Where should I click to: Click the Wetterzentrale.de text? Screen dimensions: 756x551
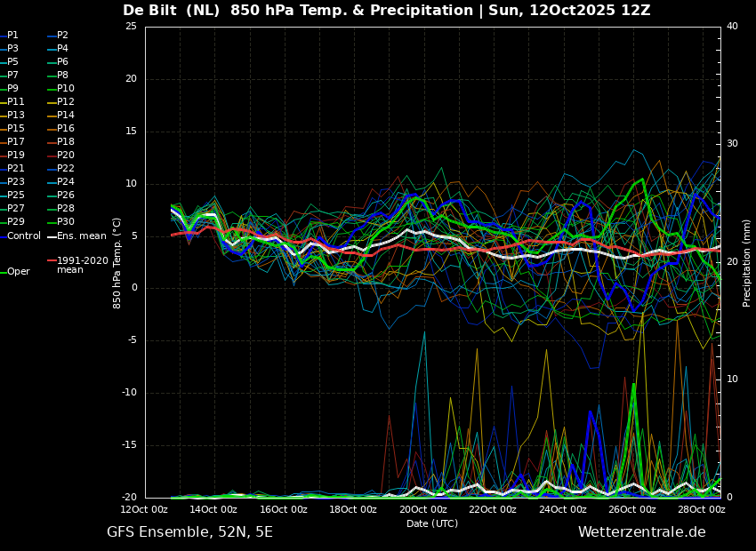point(642,532)
